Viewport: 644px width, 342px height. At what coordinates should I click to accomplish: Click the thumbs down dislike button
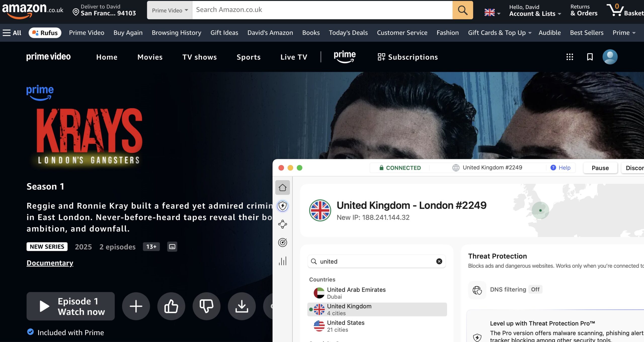tap(207, 306)
